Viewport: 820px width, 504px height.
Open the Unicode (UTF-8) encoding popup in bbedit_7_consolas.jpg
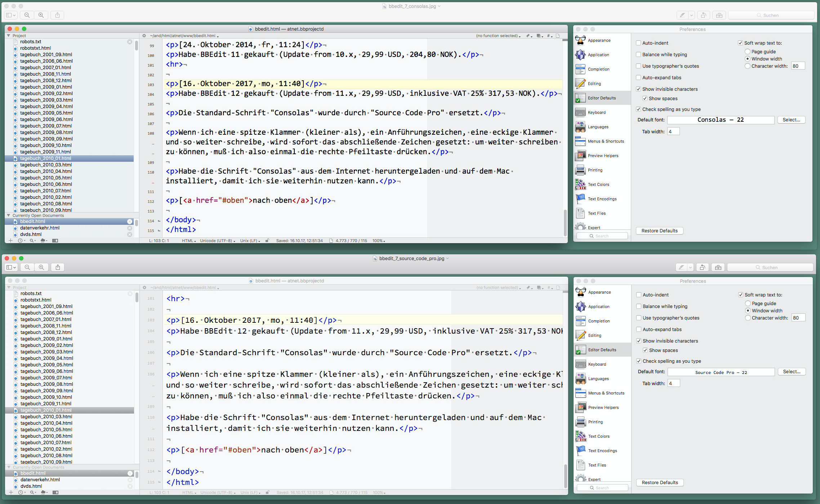(x=218, y=241)
